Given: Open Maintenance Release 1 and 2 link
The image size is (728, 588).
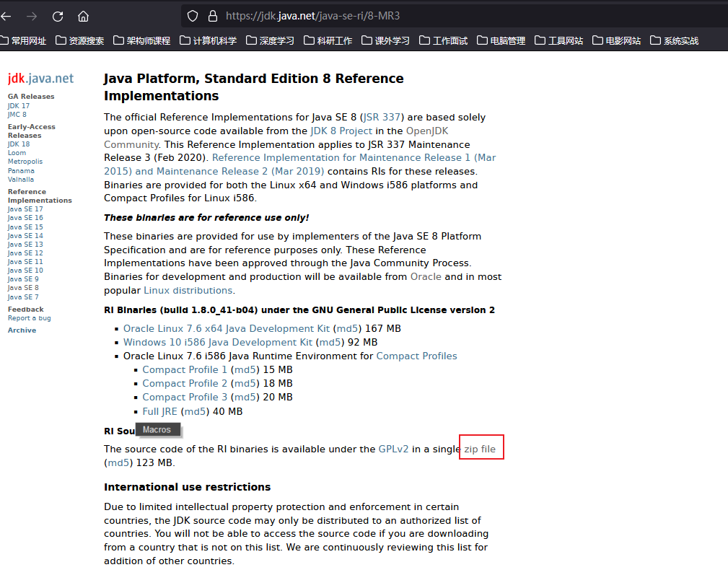Looking at the screenshot, I should click(300, 164).
